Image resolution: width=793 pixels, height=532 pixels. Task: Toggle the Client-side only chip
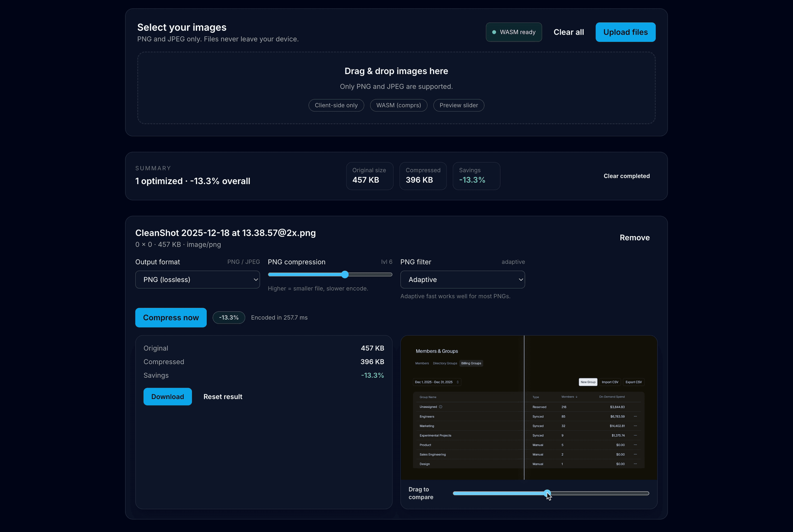336,105
